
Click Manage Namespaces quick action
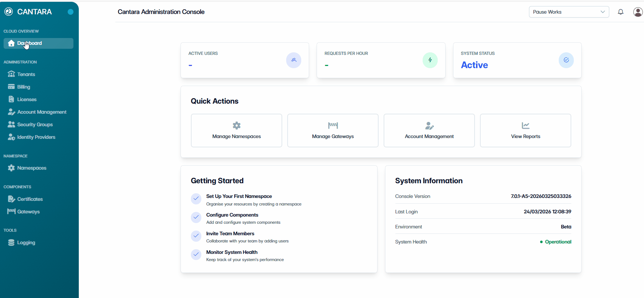pyautogui.click(x=236, y=131)
